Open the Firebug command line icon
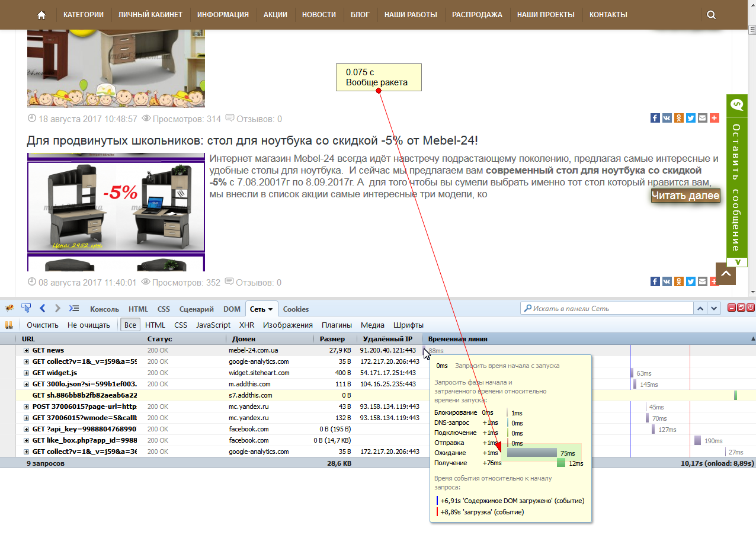 tap(74, 308)
